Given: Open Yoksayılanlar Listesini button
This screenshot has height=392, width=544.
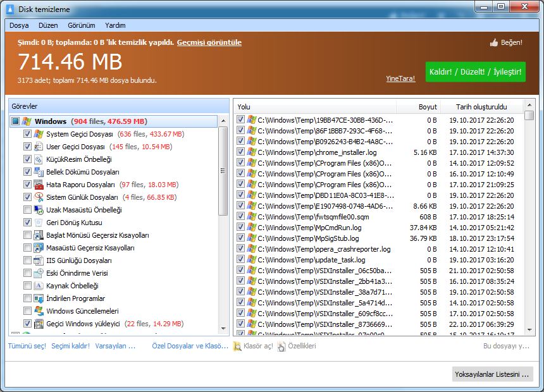Looking at the screenshot, I should pos(492,374).
